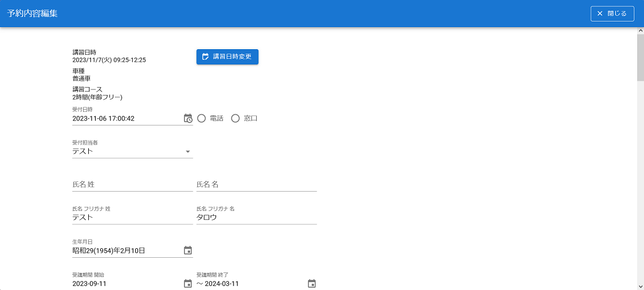Click the 生年月日 date text field

coord(124,250)
